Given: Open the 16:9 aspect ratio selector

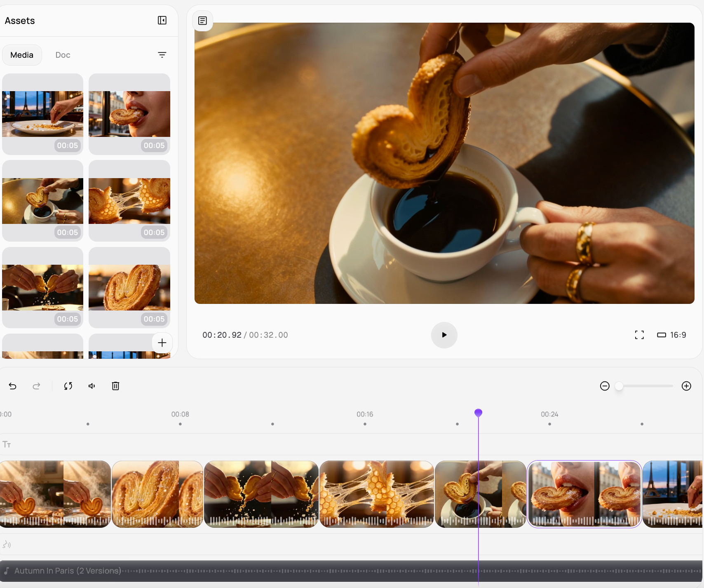Looking at the screenshot, I should (x=671, y=335).
